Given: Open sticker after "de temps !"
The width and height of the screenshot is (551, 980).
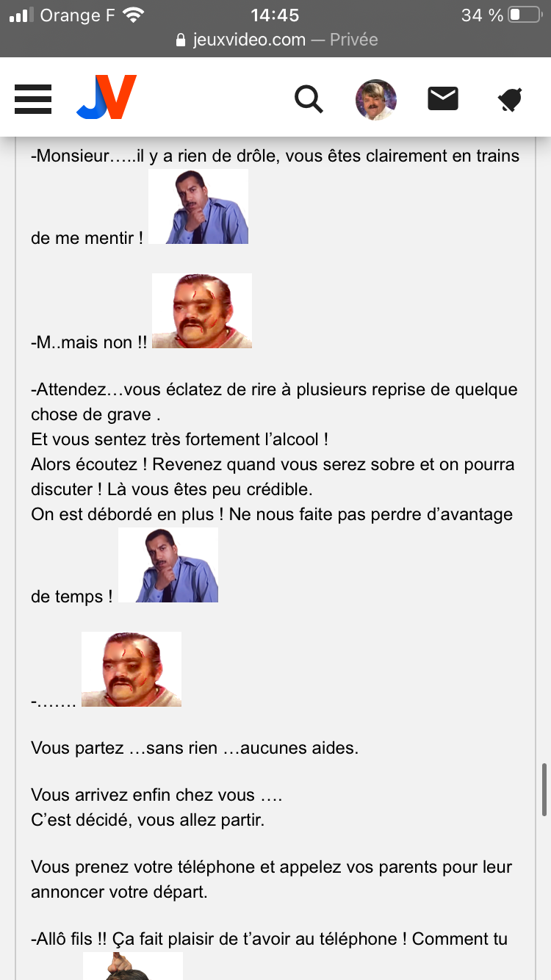Looking at the screenshot, I should coord(168,565).
